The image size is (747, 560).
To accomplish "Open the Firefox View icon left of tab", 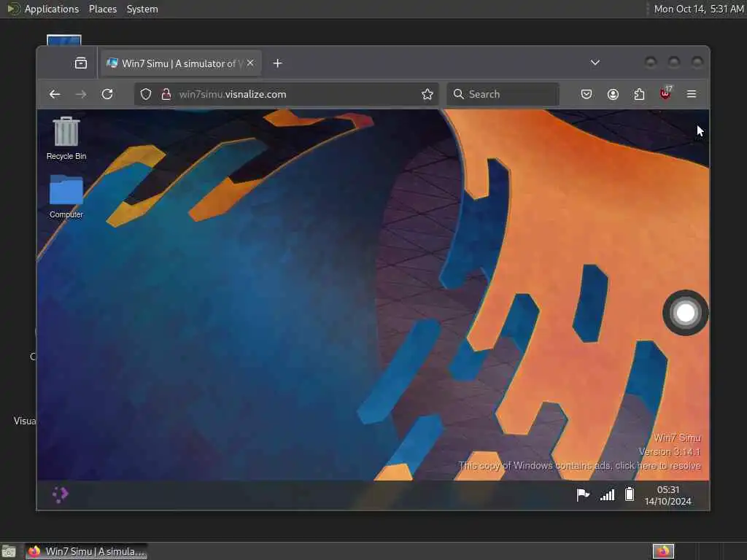I will (x=81, y=63).
